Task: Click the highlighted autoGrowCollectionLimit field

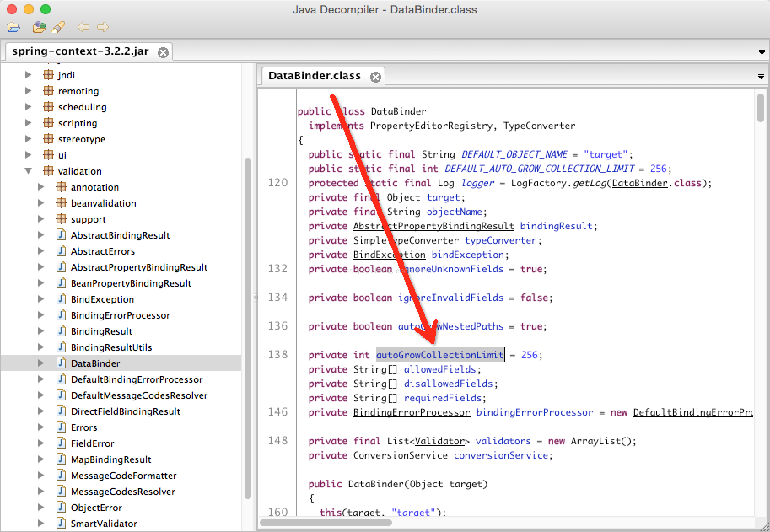Action: 440,355
